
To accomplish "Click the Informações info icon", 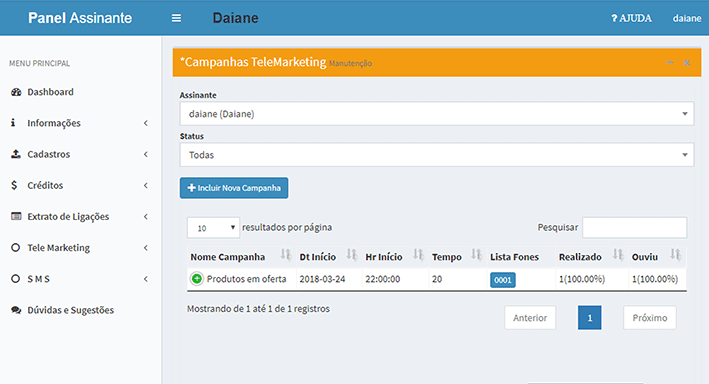I will (x=13, y=123).
